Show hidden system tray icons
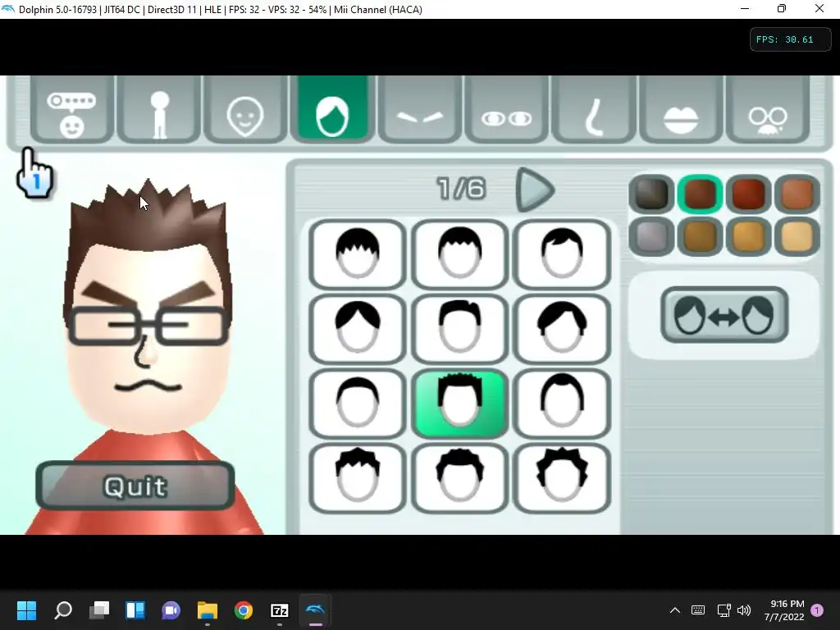840x630 pixels. pos(675,610)
